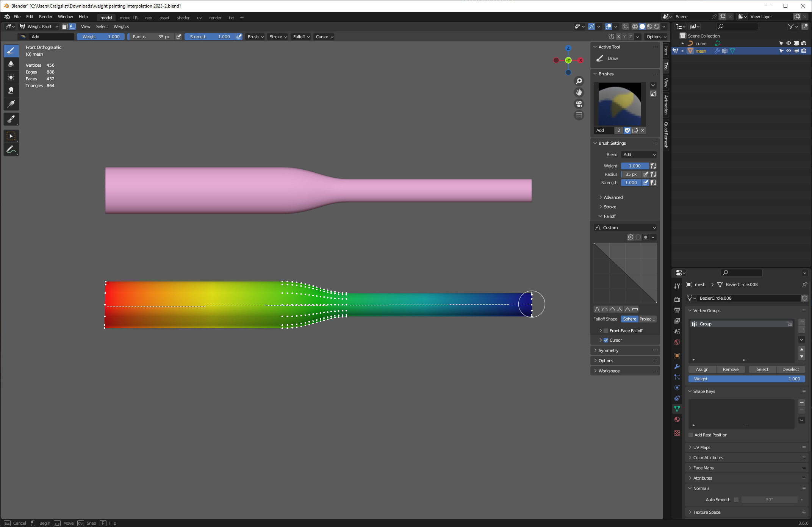Open the File menu
The image size is (812, 527).
coord(17,17)
